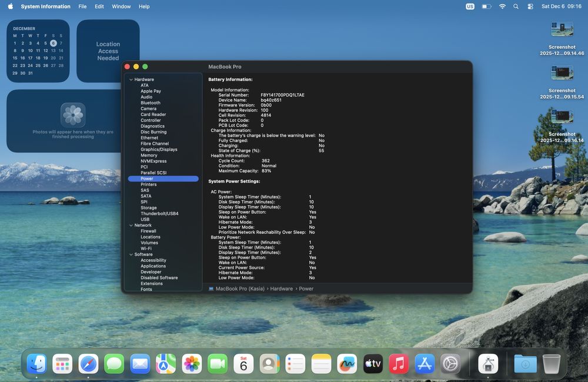
Task: Collapse the Network section chevron
Action: [131, 225]
